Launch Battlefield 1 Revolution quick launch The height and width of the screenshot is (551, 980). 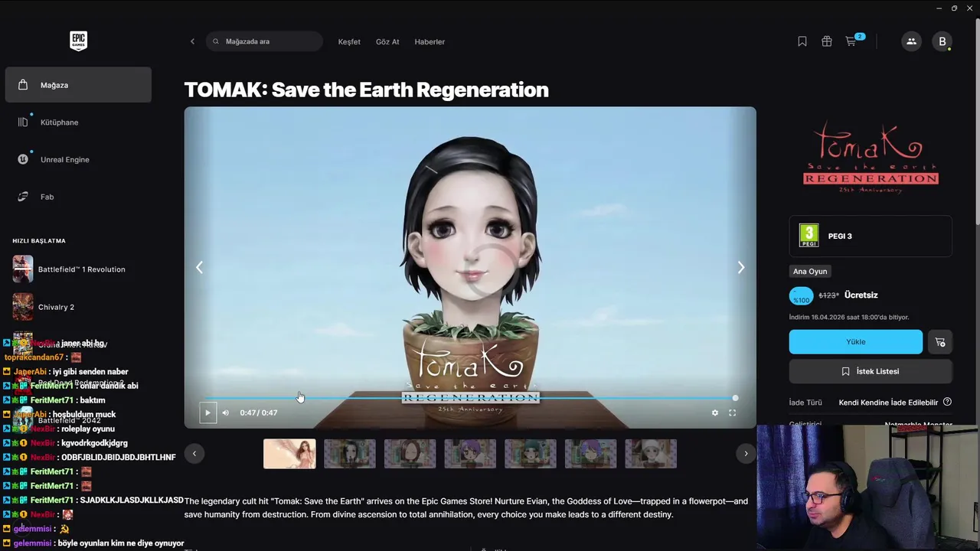(x=78, y=269)
